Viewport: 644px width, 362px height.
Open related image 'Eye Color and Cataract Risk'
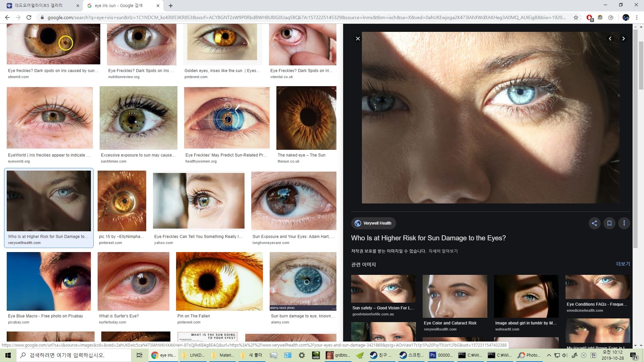[455, 296]
